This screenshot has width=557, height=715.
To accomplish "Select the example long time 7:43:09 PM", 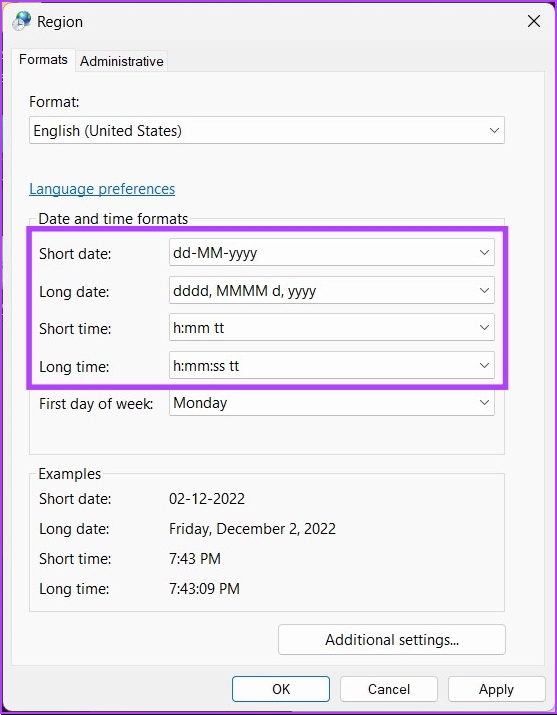I will [x=204, y=589].
